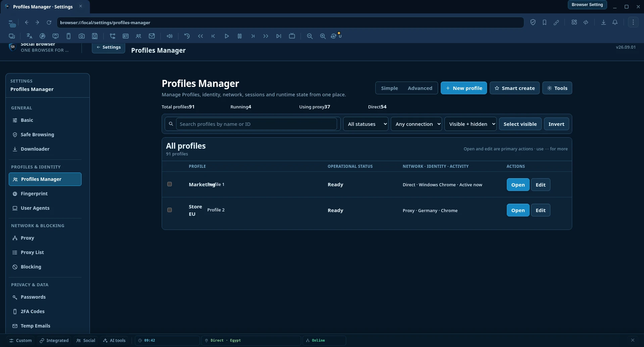The height and width of the screenshot is (347, 644).
Task: Open 2FA Codes page
Action: point(45,311)
